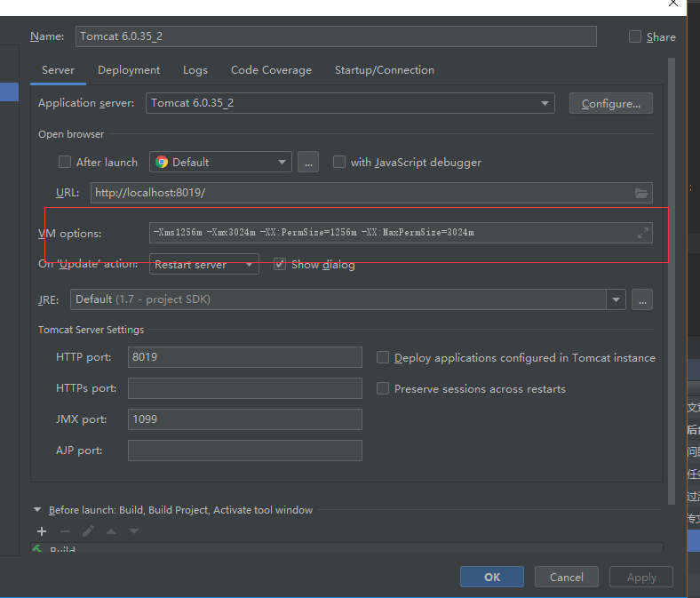Viewport: 700px width, 598px height.
Task: Enable the After launch checkbox
Action: coord(65,162)
